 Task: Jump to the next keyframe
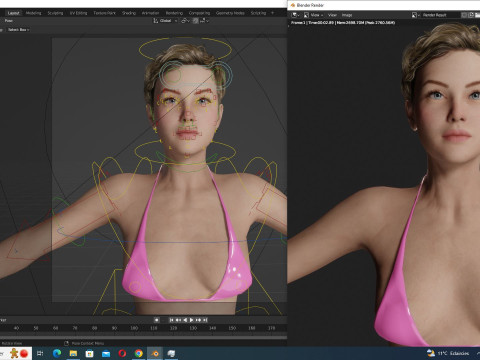pos(198,320)
